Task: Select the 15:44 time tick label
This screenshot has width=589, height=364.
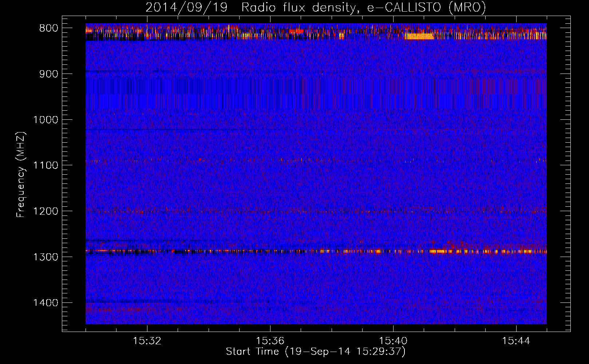Action: tap(516, 341)
